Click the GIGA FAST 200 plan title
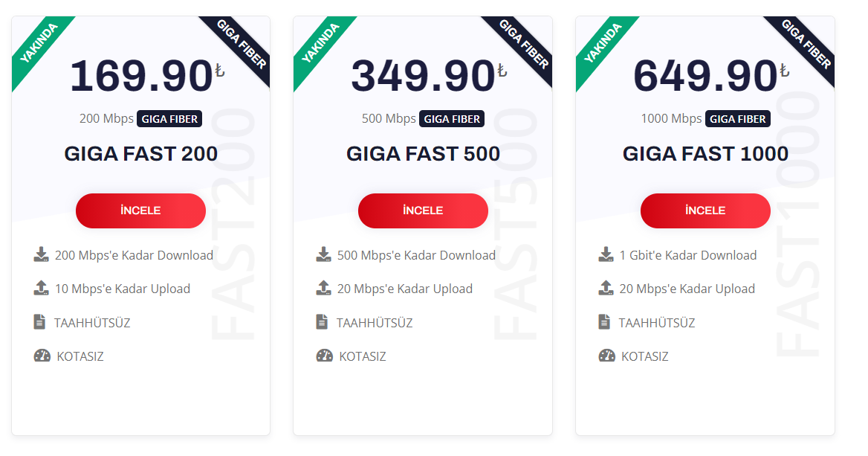The width and height of the screenshot is (868, 456). (140, 154)
